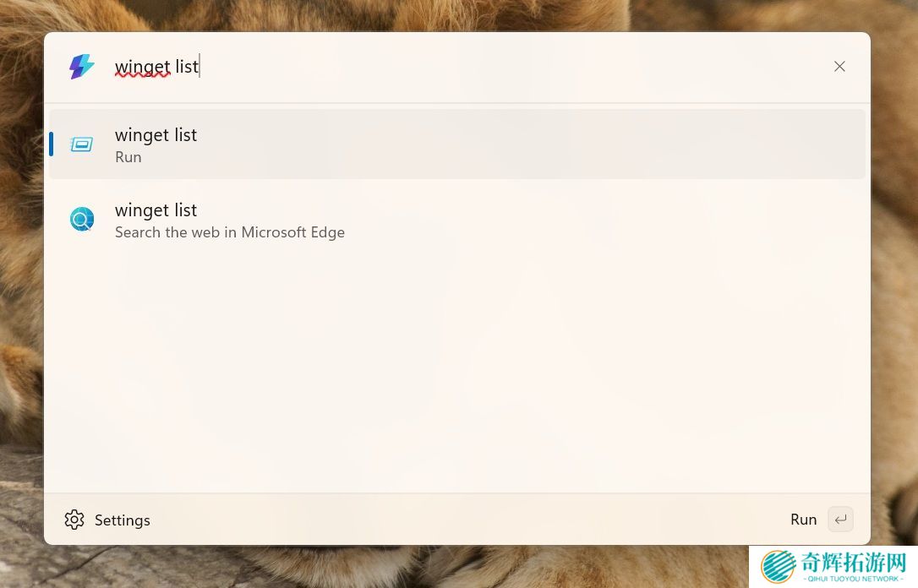
Task: Open the Settings gear icon
Action: pyautogui.click(x=74, y=520)
